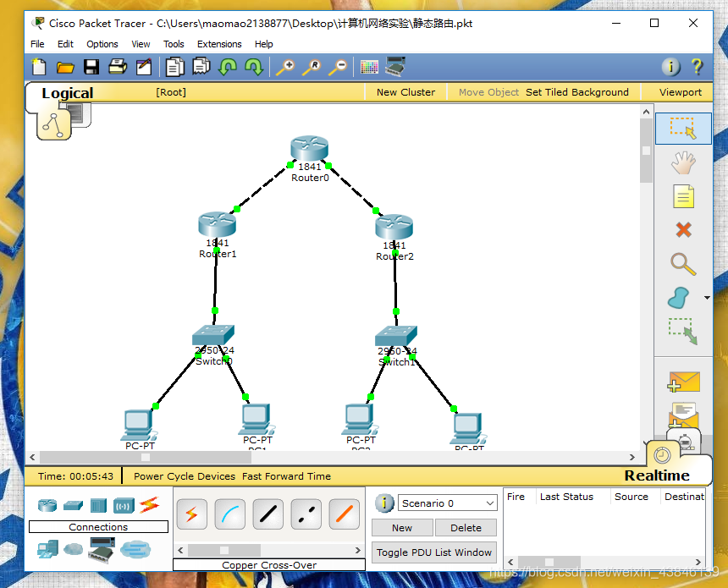Viewport: 728px width, 588px height.
Task: Click the Delete scenario button
Action: [466, 528]
